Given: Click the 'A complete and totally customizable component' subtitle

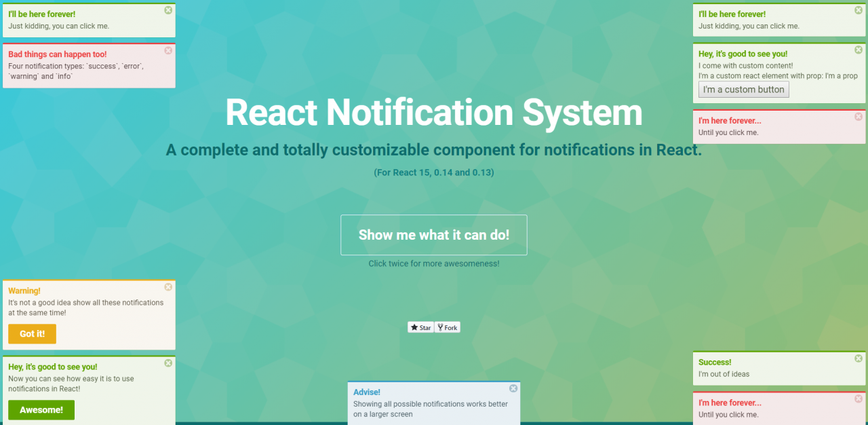Looking at the screenshot, I should pyautogui.click(x=434, y=150).
